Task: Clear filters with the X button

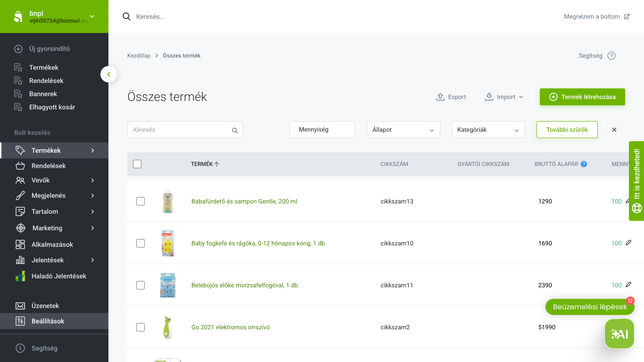Action: 614,130
